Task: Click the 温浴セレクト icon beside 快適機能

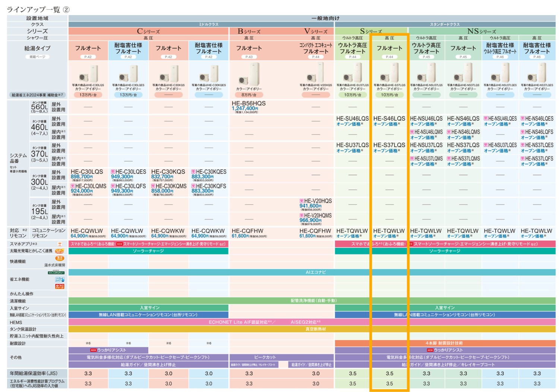Action: point(60,258)
